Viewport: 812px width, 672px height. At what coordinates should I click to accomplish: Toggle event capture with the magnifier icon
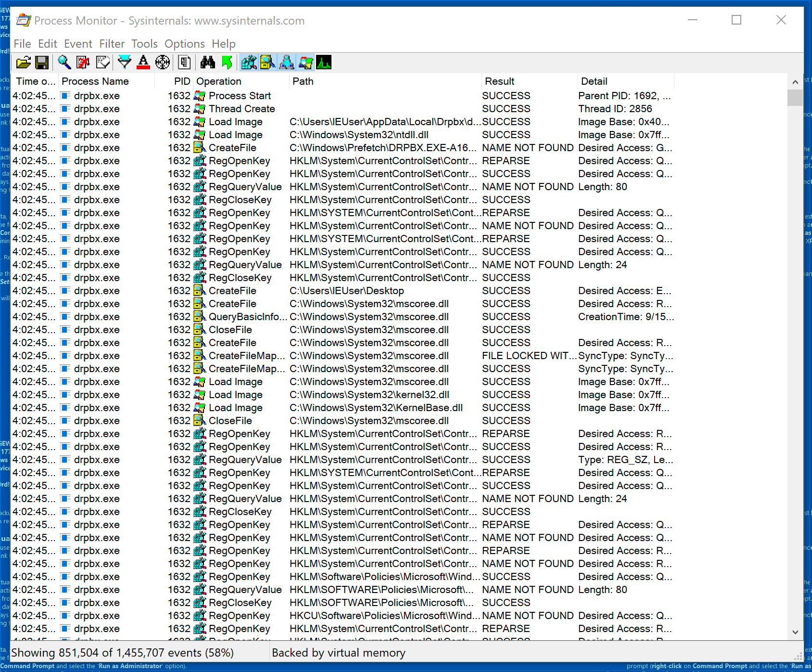click(64, 63)
